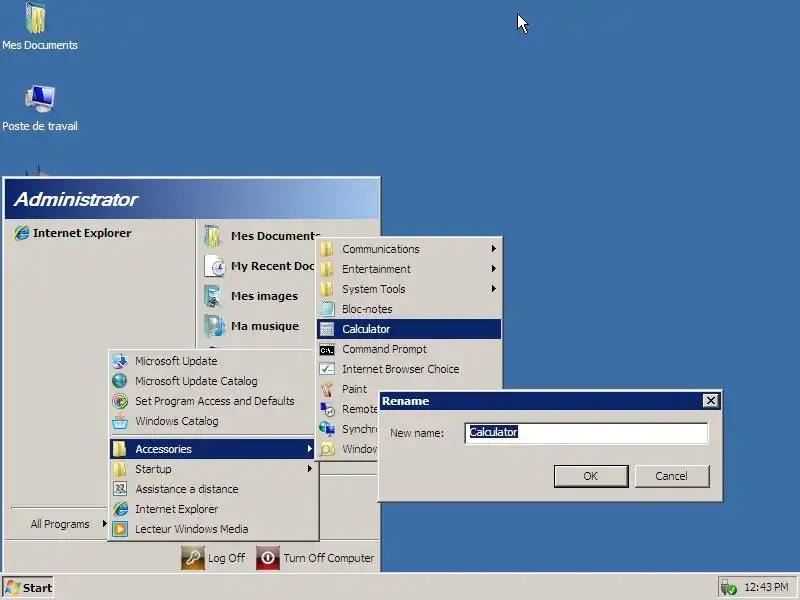Click the Calculator icon in Accessories
800x600 pixels.
pos(327,329)
